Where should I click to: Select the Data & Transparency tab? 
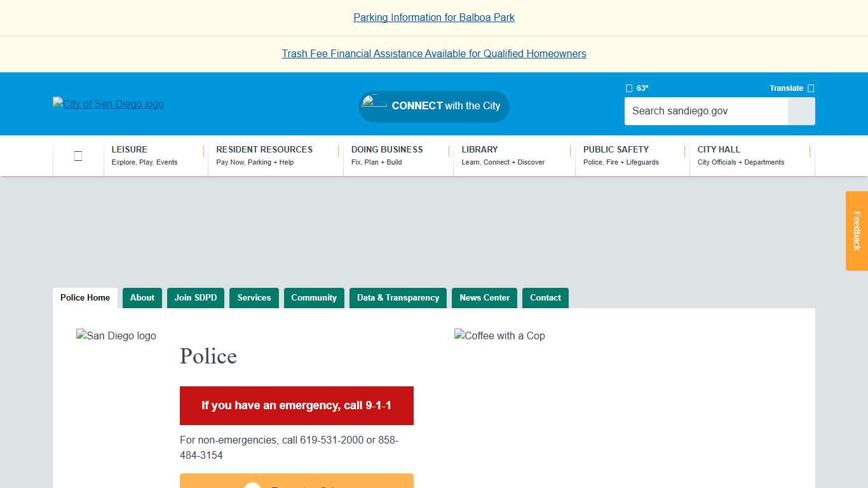tap(398, 297)
